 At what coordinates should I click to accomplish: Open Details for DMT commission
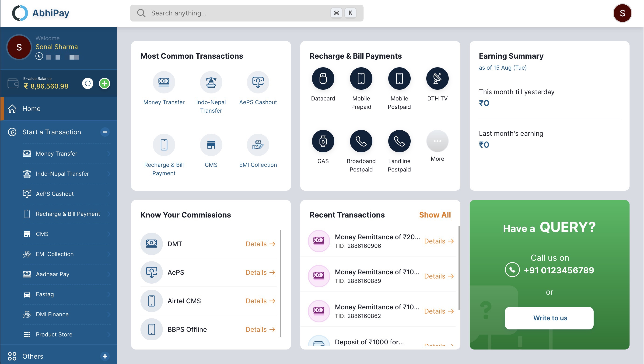(260, 244)
